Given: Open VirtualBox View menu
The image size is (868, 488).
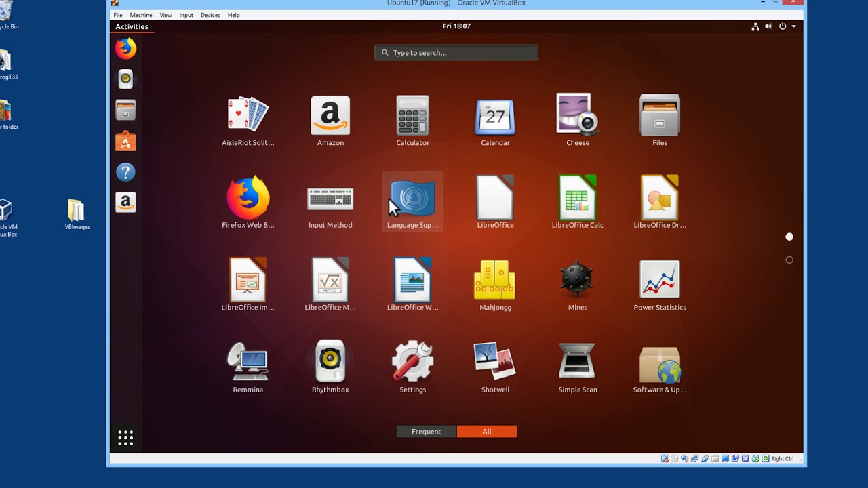Looking at the screenshot, I should pyautogui.click(x=165, y=15).
